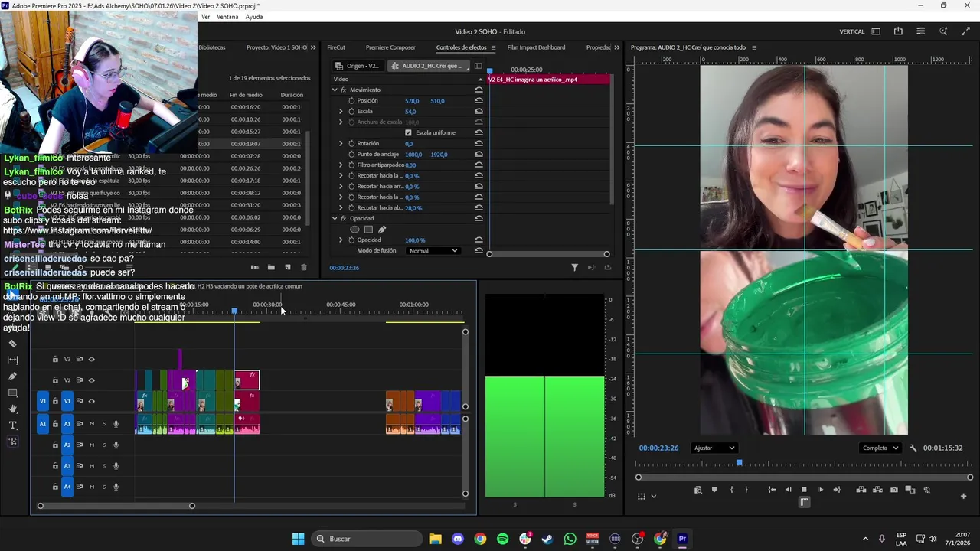Open the Completa playback resolution dropdown
Screen dimensions: 980x551
880,448
